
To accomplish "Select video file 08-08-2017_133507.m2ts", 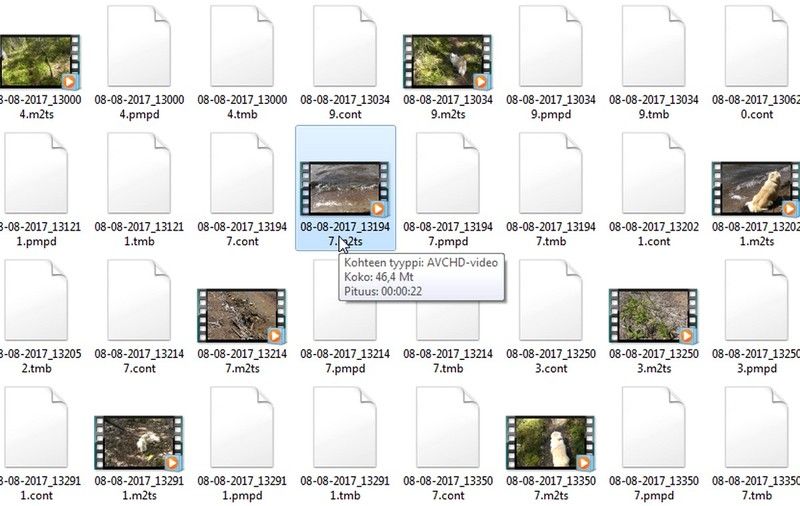I will click(x=550, y=443).
